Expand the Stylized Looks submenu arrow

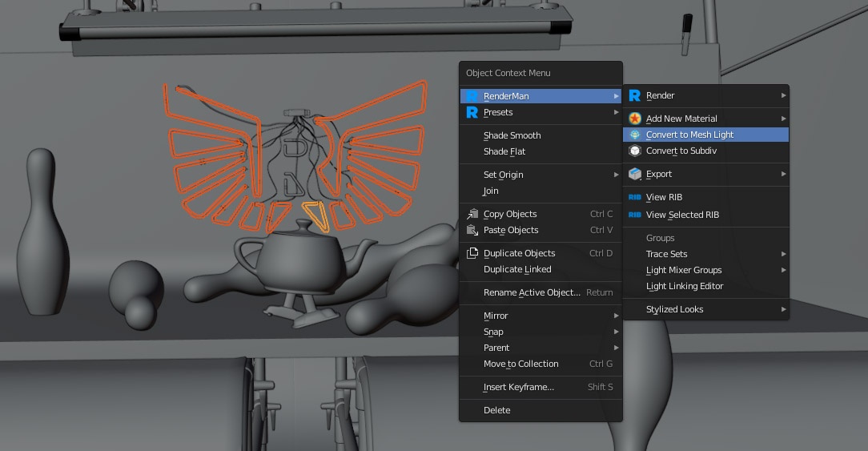[783, 310]
